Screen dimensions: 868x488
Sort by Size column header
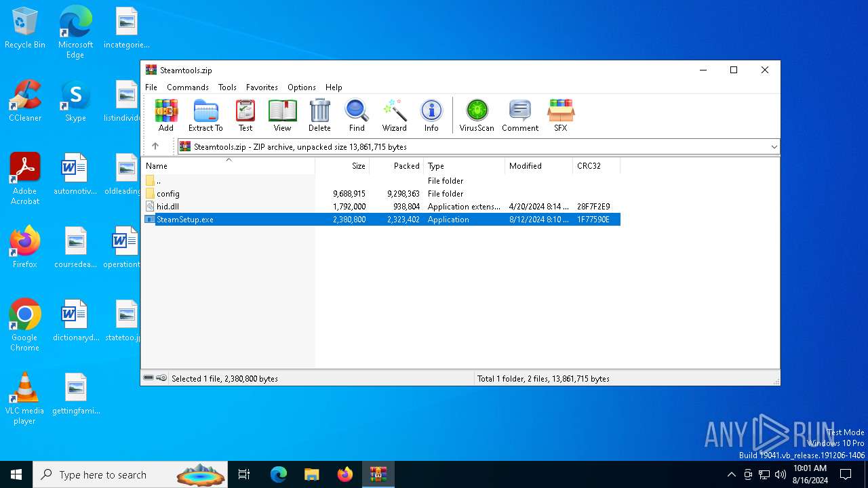(342, 166)
